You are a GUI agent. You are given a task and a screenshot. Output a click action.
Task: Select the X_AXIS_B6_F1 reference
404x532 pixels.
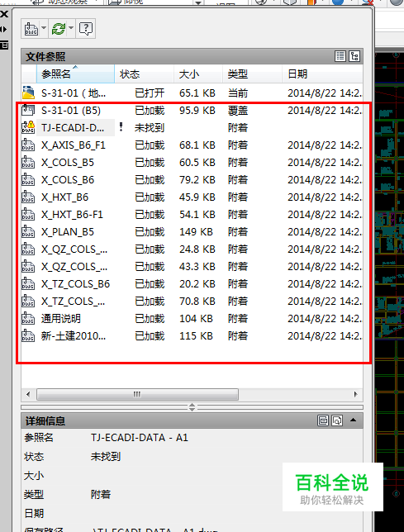[x=192, y=145]
